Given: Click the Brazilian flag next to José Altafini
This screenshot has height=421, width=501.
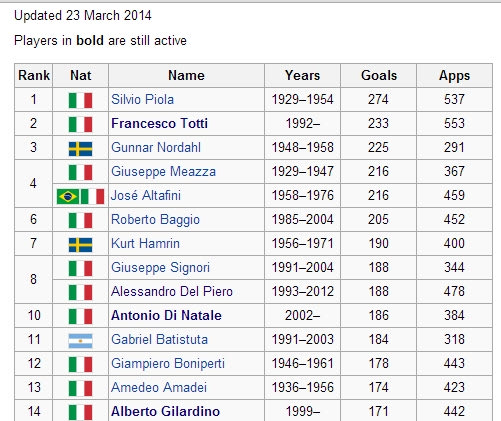Looking at the screenshot, I should point(68,196).
